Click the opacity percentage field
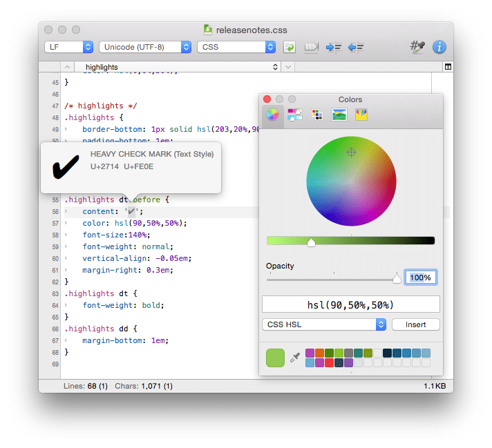 click(x=420, y=277)
